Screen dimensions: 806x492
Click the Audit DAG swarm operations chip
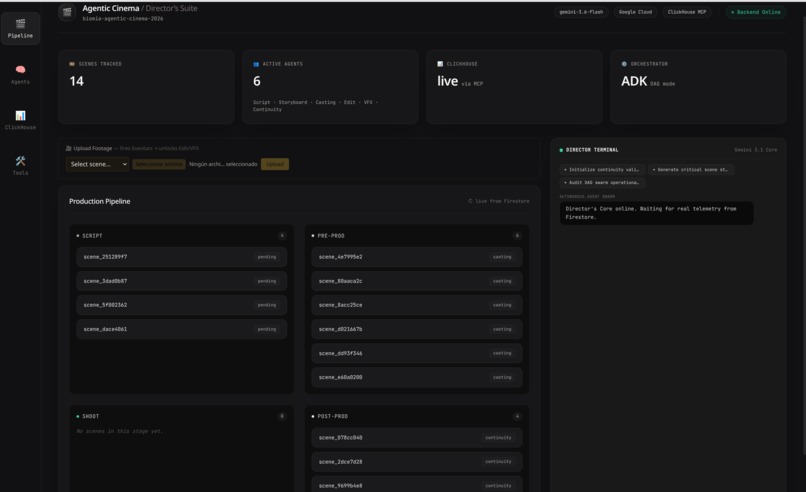[601, 183]
